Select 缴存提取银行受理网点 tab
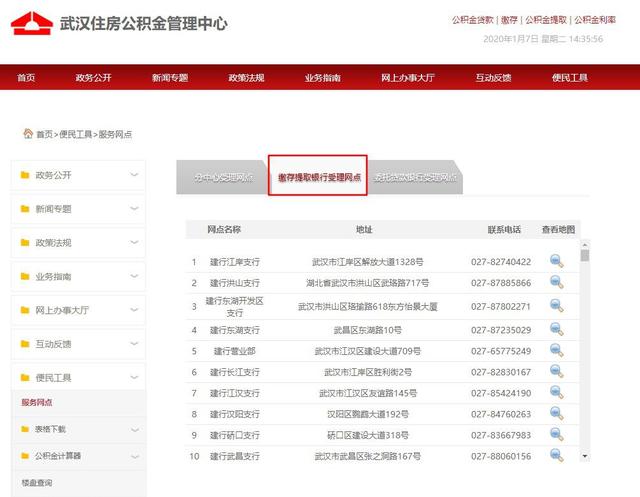The width and height of the screenshot is (640, 497). click(x=318, y=176)
